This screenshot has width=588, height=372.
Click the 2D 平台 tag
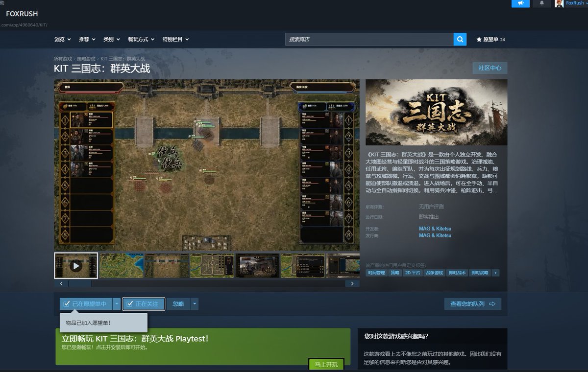click(x=413, y=273)
